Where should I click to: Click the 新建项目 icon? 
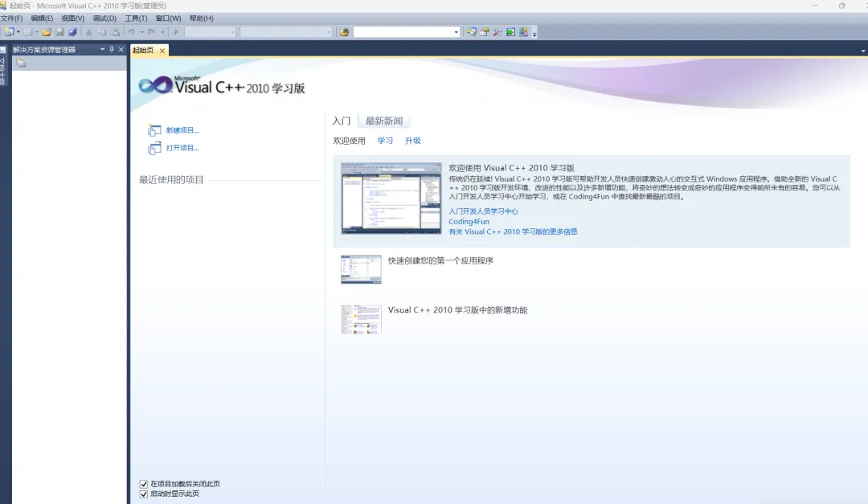154,130
